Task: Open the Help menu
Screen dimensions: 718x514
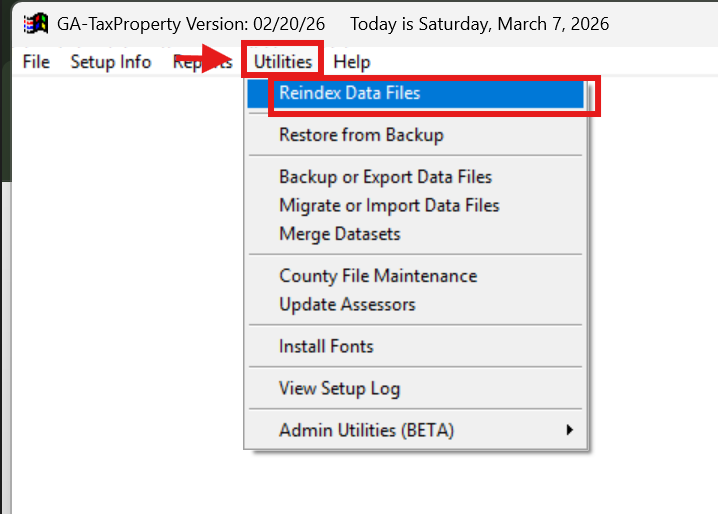Action: (x=352, y=62)
